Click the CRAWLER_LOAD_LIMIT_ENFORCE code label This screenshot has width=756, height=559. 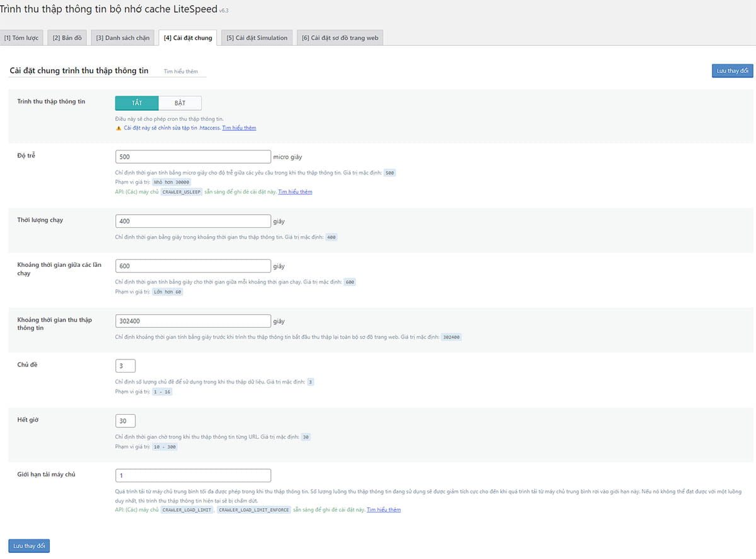[254, 510]
